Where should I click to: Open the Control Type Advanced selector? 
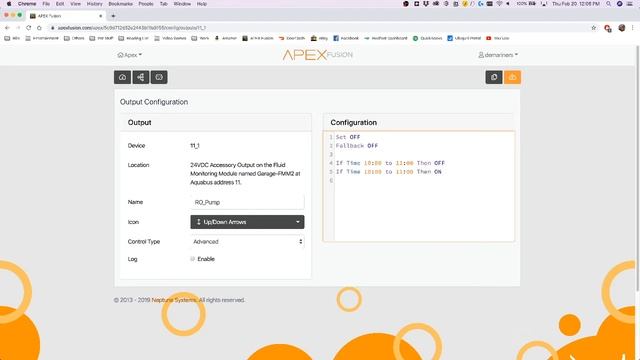(247, 242)
